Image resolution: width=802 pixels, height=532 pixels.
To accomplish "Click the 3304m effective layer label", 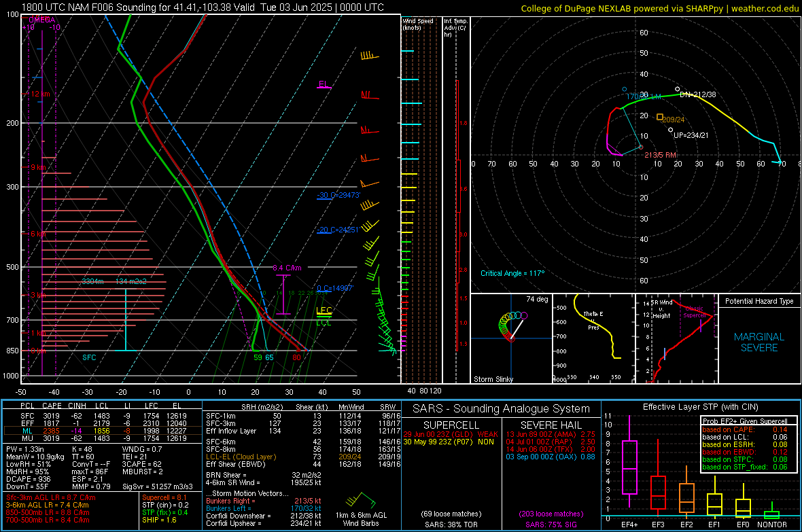I will [92, 282].
